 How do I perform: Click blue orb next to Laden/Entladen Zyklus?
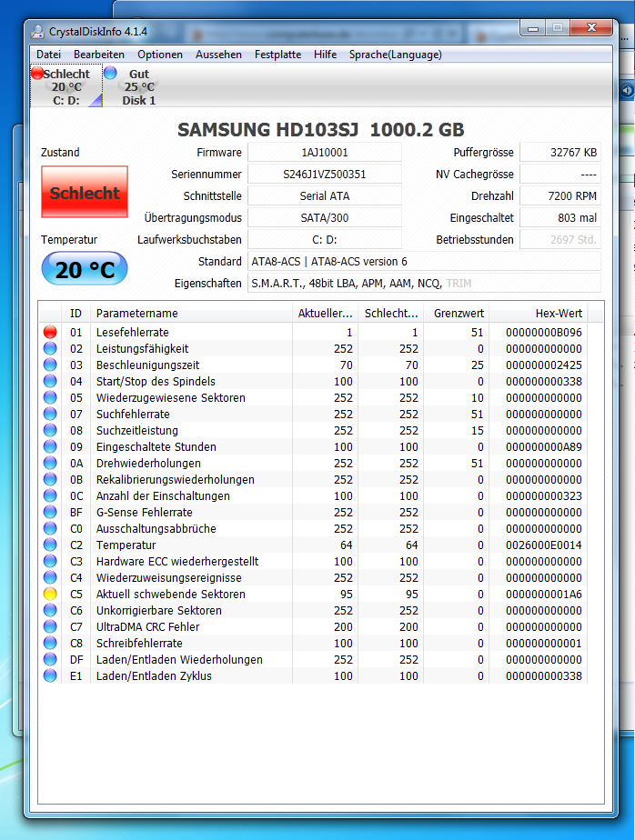pyautogui.click(x=50, y=676)
